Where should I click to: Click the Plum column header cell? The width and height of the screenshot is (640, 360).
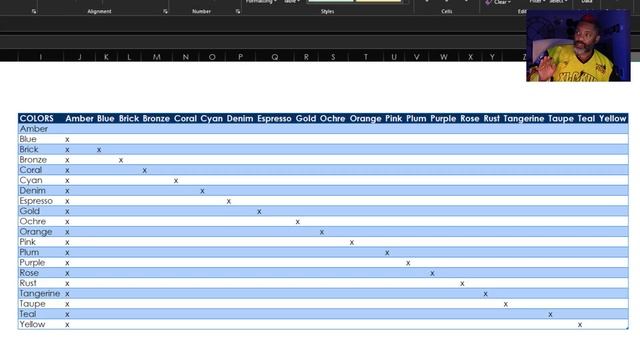coord(416,118)
